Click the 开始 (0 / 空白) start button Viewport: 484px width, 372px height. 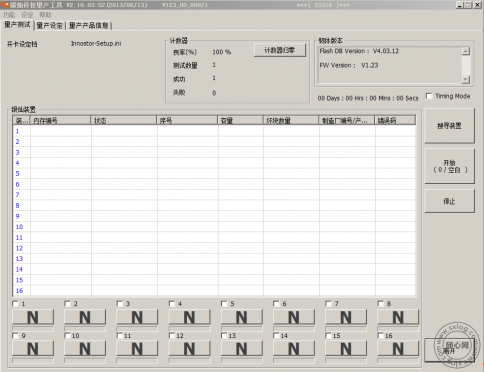(449, 166)
